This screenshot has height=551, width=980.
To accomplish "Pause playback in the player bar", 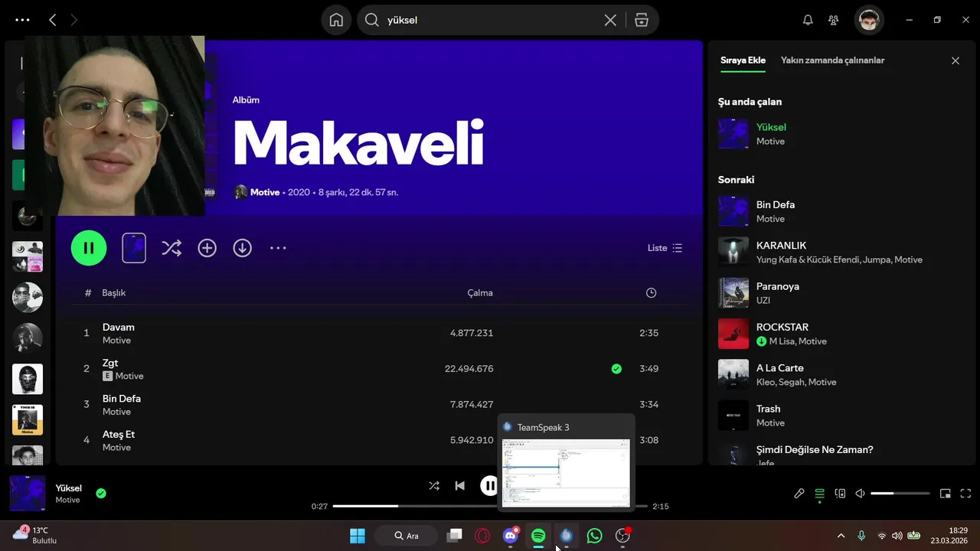I will pyautogui.click(x=489, y=485).
